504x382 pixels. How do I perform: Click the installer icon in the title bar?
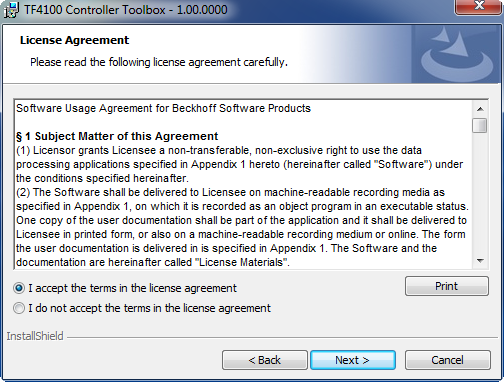point(11,10)
